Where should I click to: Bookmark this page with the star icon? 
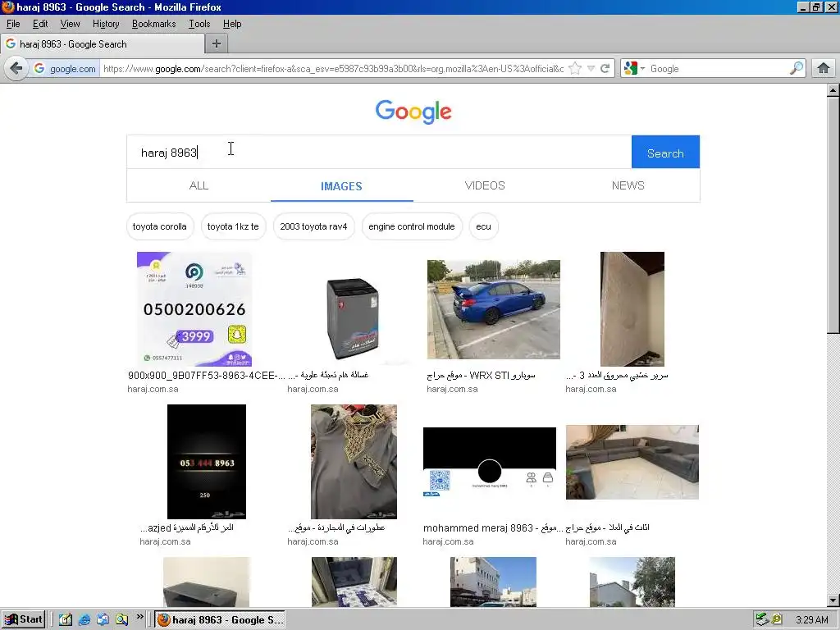pos(575,69)
